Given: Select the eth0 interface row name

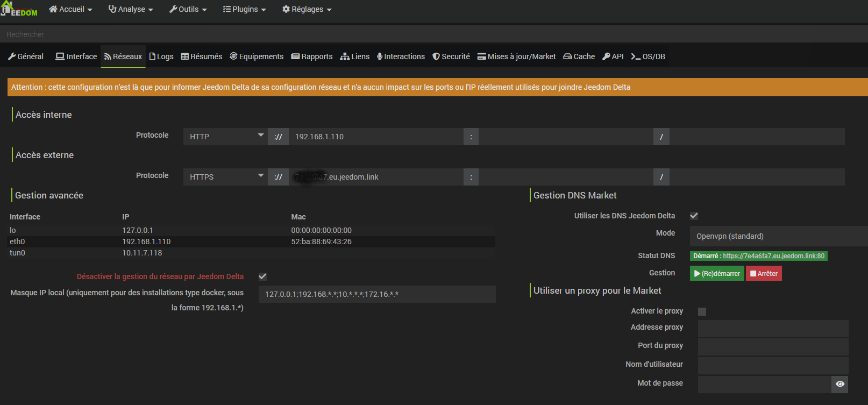Looking at the screenshot, I should [17, 241].
